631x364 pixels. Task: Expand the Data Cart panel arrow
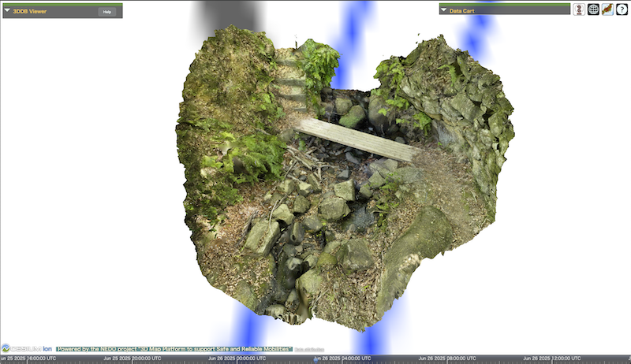[443, 10]
